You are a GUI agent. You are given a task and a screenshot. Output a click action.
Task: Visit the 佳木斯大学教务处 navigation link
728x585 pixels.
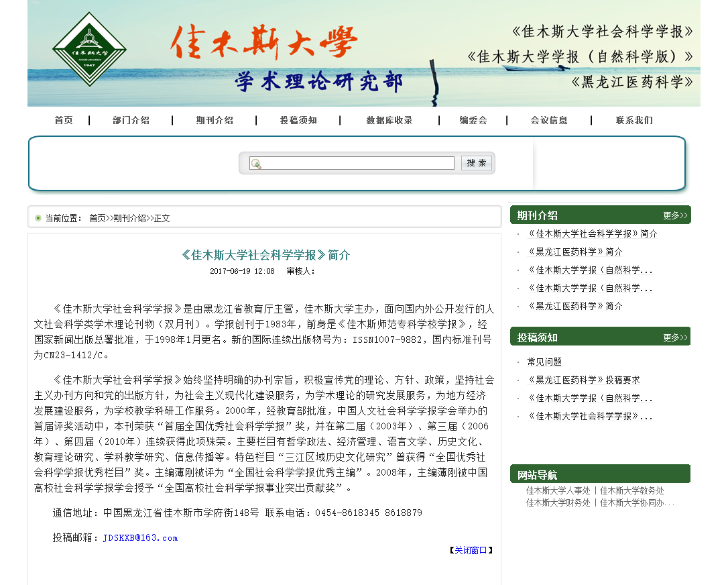click(632, 490)
